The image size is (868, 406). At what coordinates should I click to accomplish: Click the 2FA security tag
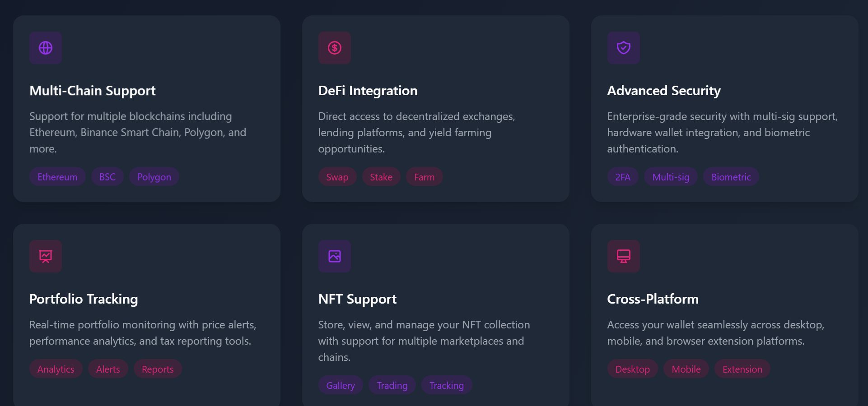pos(623,177)
